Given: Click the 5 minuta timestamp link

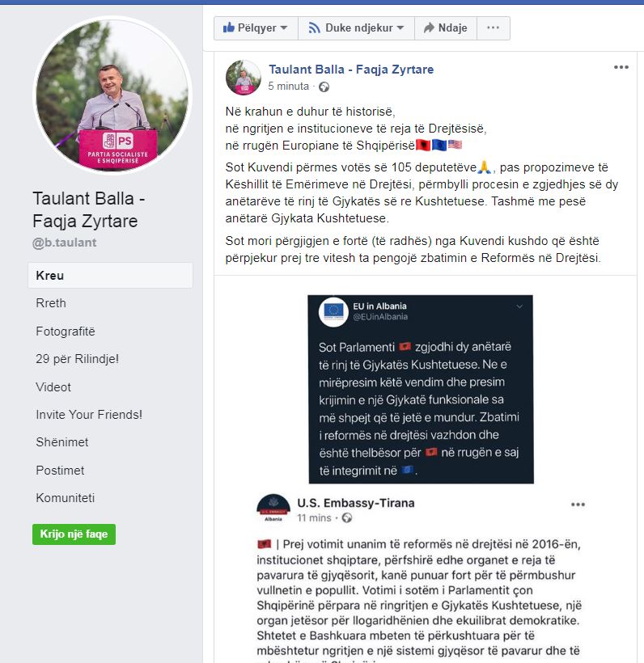Looking at the screenshot, I should tap(289, 87).
